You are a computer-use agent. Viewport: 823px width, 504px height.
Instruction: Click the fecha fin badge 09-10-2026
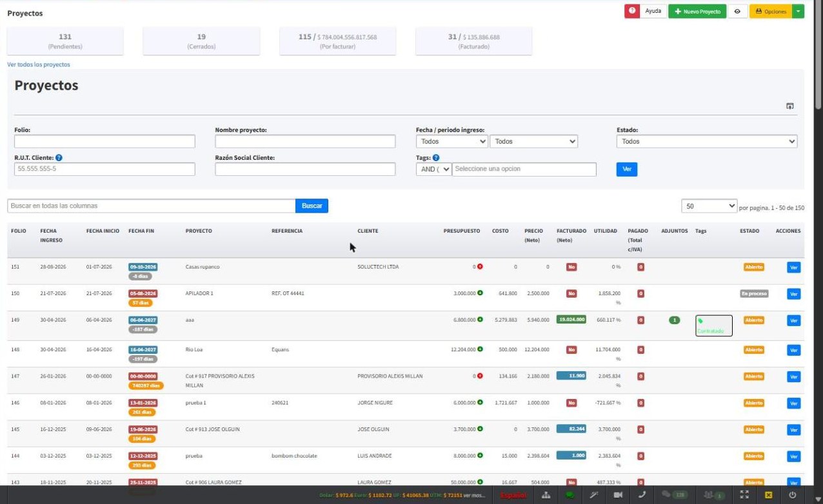pyautogui.click(x=143, y=267)
